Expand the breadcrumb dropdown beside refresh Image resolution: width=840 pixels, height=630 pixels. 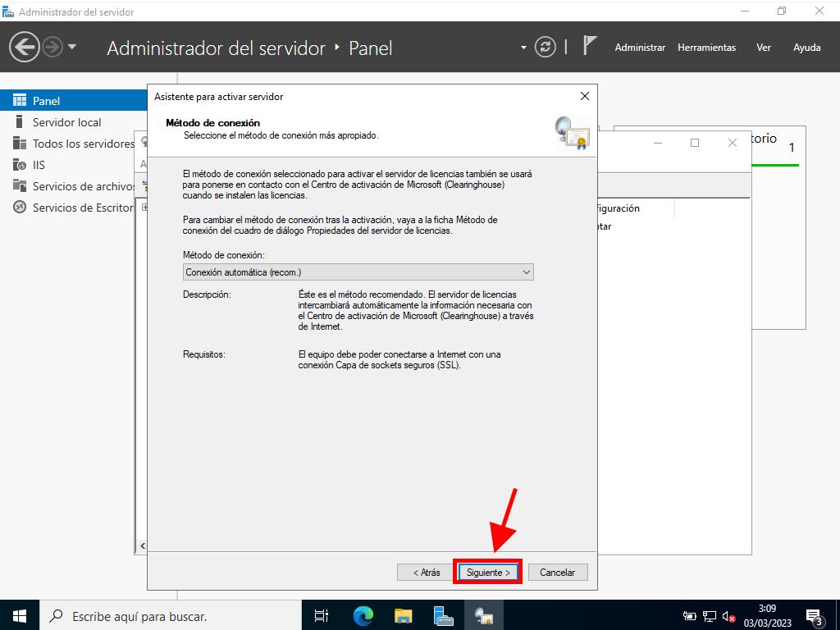(523, 48)
